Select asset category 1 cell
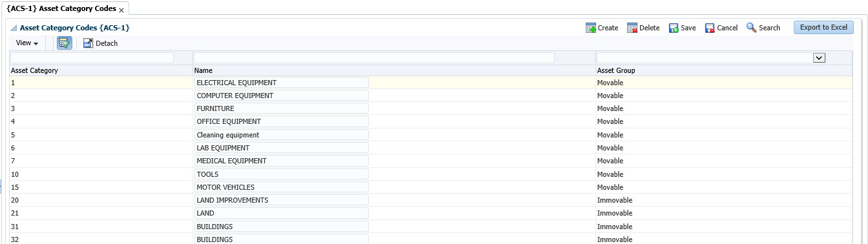This screenshot has width=868, height=244. click(x=101, y=83)
